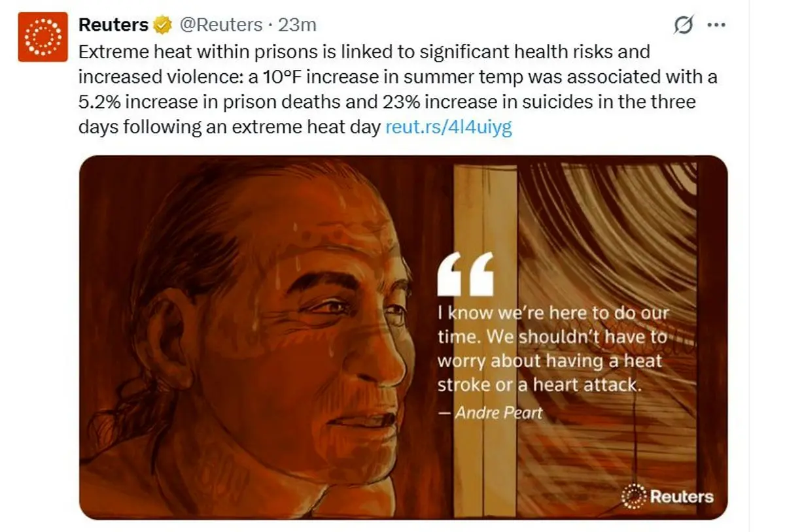This screenshot has width=785, height=532.
Task: Open the post via the 23m timestamp
Action: tap(297, 25)
